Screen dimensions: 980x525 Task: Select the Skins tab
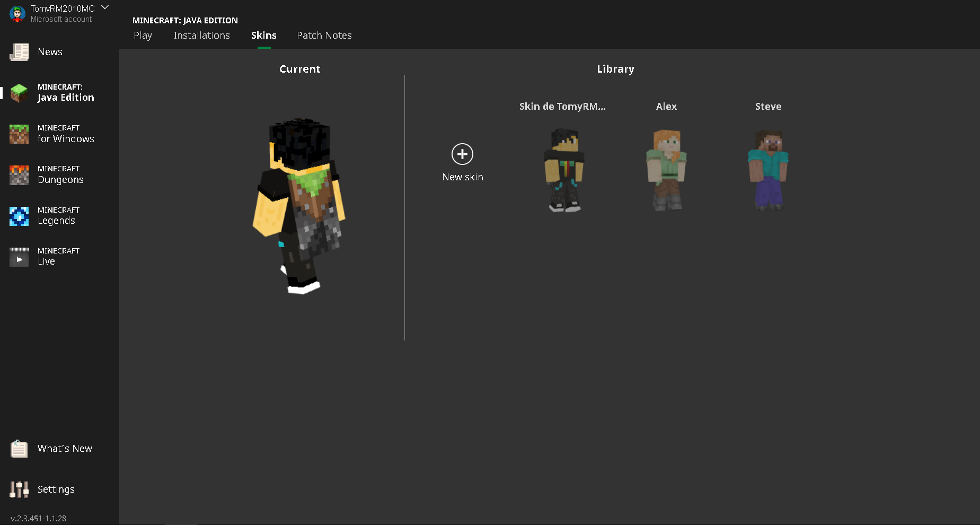pyautogui.click(x=264, y=36)
